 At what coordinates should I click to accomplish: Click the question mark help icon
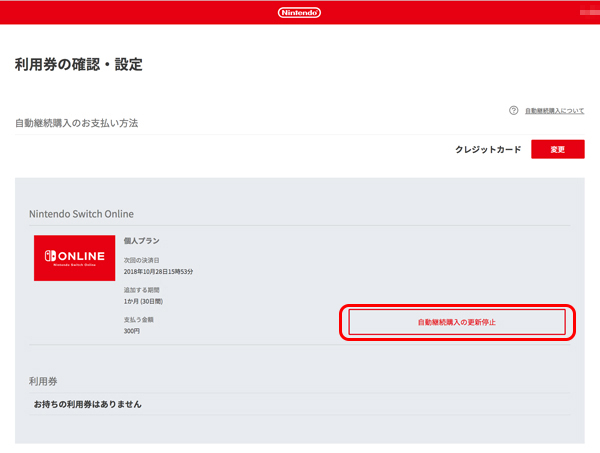[514, 111]
